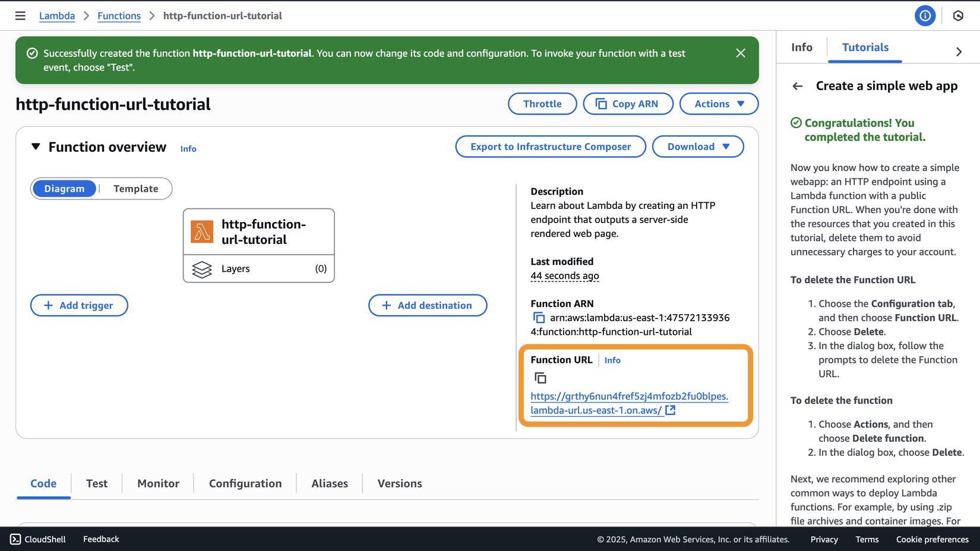This screenshot has width=980, height=551.
Task: Open the Download dropdown
Action: point(698,147)
